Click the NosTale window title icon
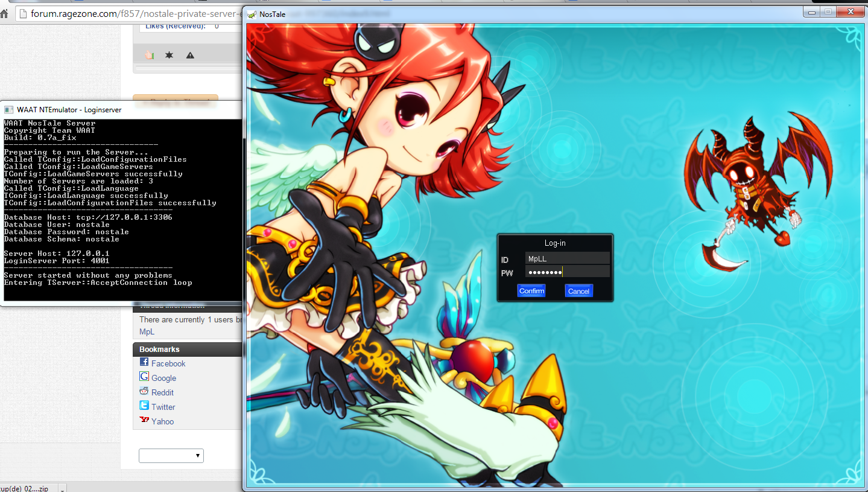Screen dimensions: 868x492 [x=252, y=14]
